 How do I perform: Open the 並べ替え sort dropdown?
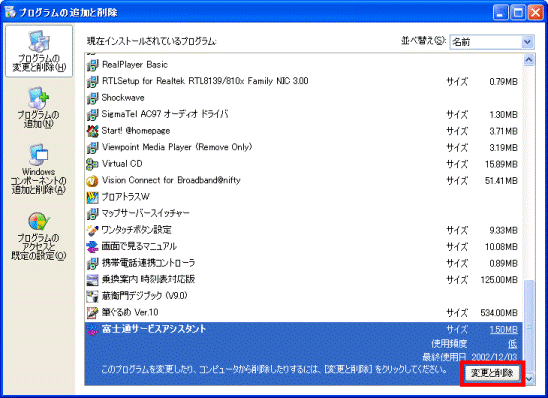pyautogui.click(x=492, y=42)
